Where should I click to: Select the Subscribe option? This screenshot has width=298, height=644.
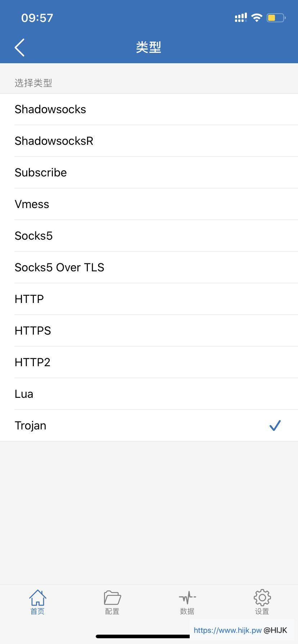41,172
